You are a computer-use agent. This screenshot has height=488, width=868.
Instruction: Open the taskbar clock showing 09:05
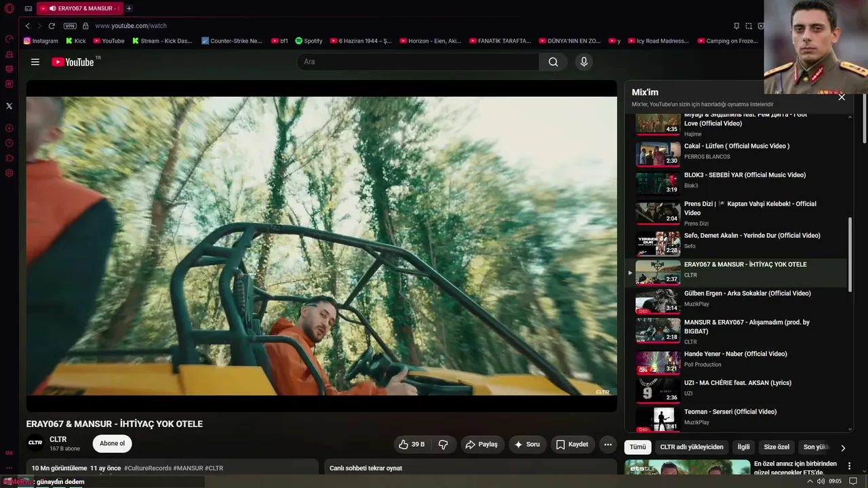(x=835, y=481)
